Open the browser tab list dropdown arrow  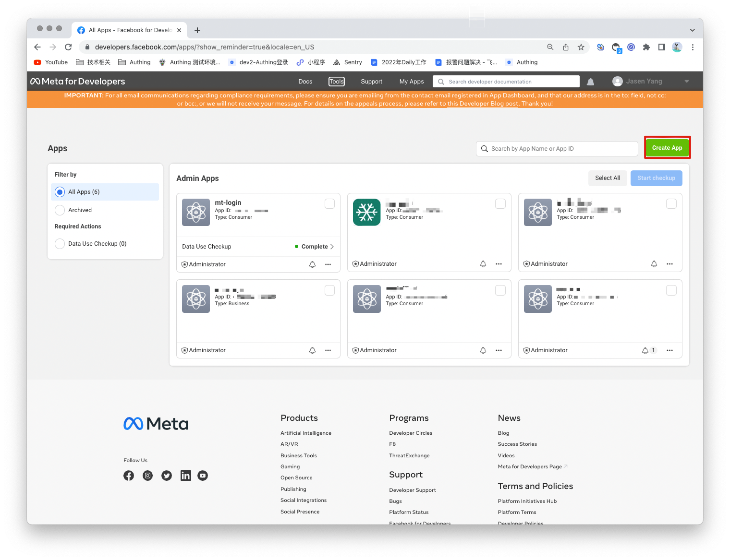692,30
